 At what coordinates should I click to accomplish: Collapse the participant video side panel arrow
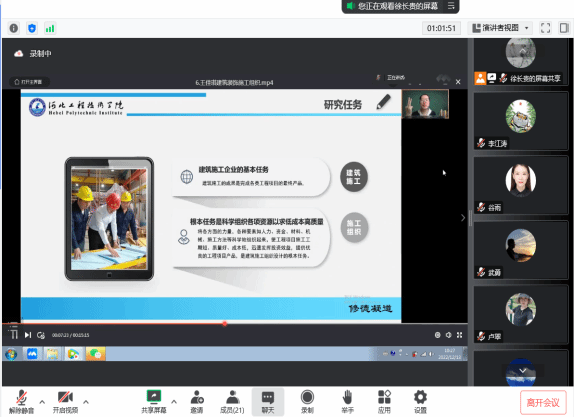[463, 218]
